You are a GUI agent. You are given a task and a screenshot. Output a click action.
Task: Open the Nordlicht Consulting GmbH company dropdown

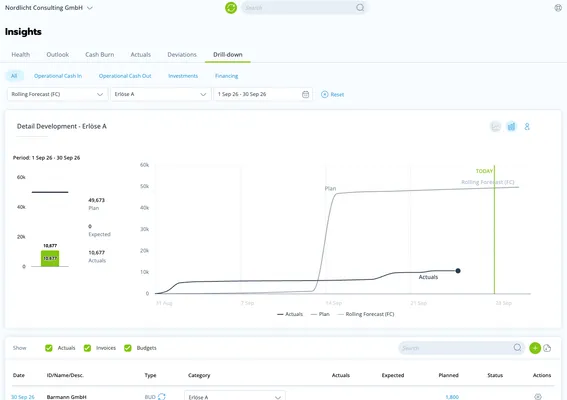point(48,8)
